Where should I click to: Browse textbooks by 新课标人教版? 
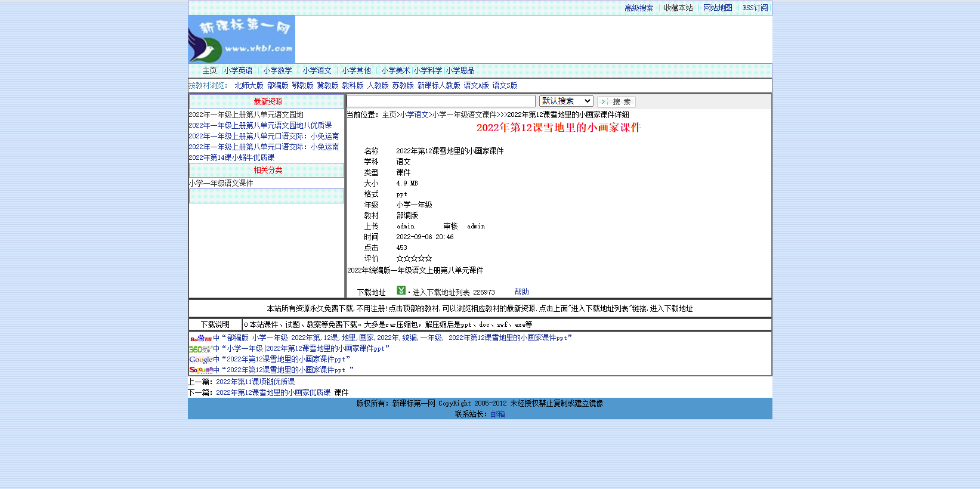pos(439,86)
